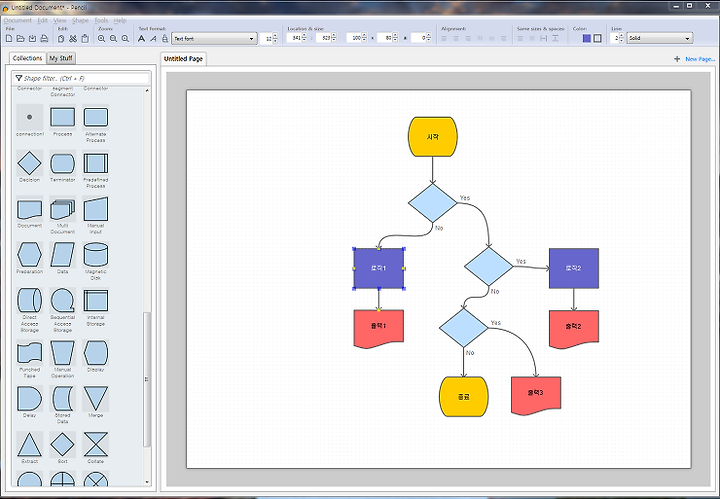
Task: Select the Terminator shape
Action: click(x=62, y=163)
